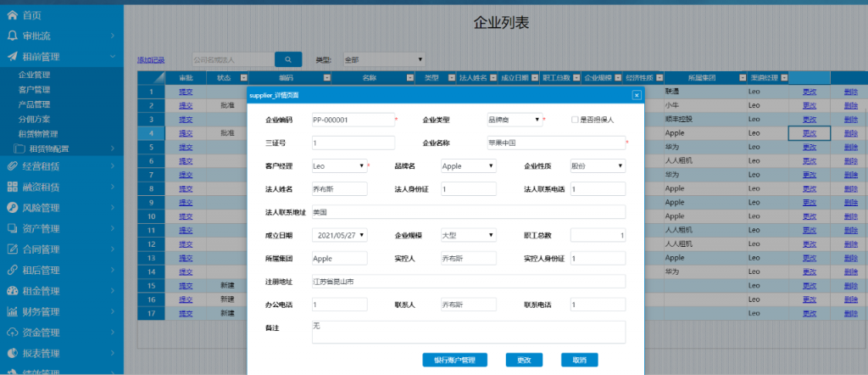The height and width of the screenshot is (375, 868).
Task: Click the grid icon beside 融资租赁
Action: pos(12,187)
